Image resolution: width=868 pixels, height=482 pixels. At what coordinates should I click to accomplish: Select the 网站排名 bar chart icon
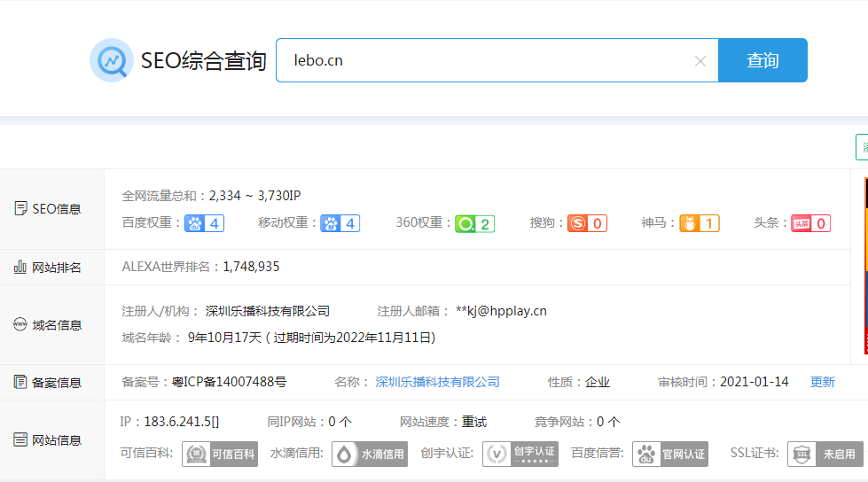point(20,267)
